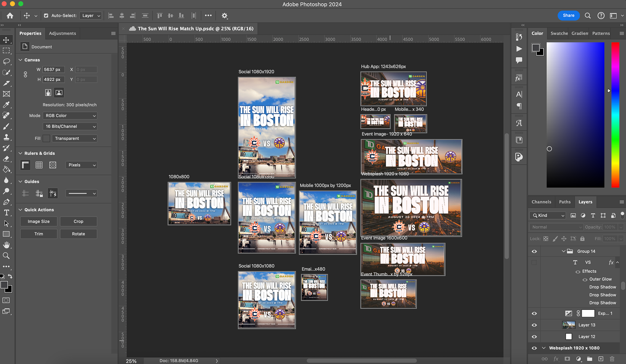Select the Eraser tool
626x364 pixels.
6,159
